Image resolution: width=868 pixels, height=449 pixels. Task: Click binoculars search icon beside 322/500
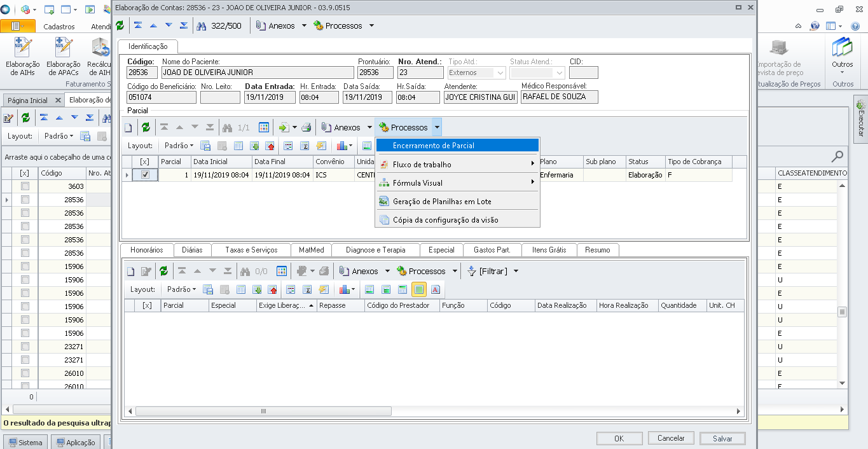[x=202, y=26]
